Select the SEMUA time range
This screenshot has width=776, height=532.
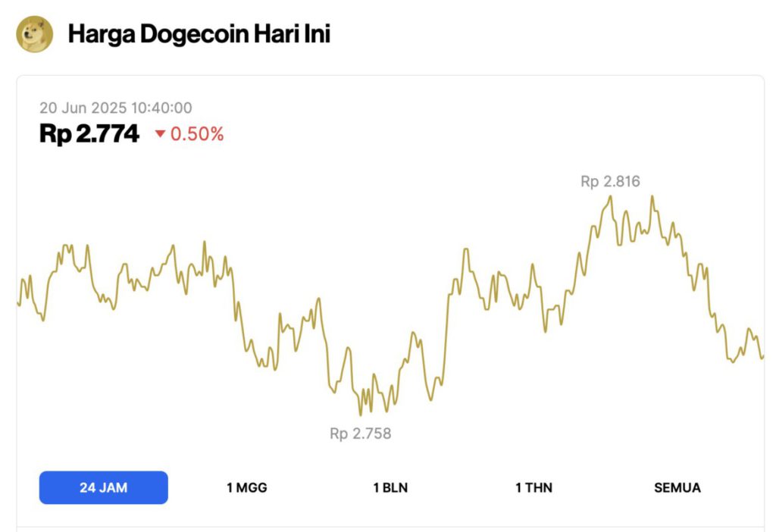coord(677,487)
